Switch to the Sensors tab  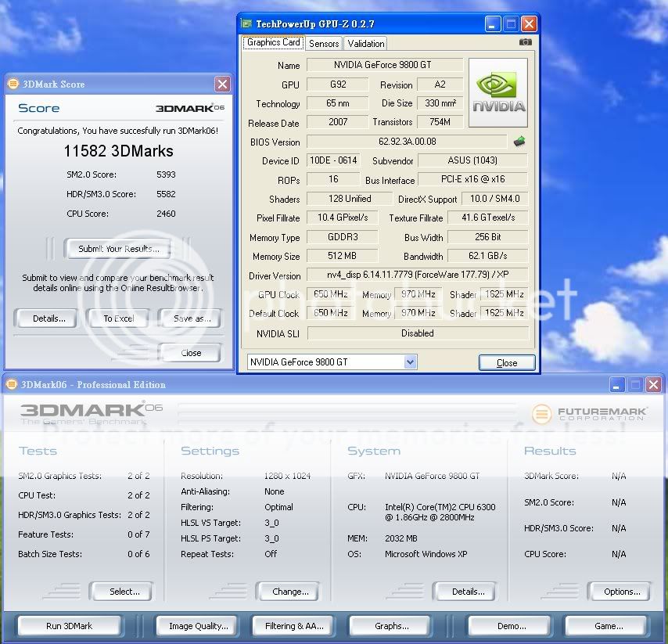pyautogui.click(x=324, y=44)
